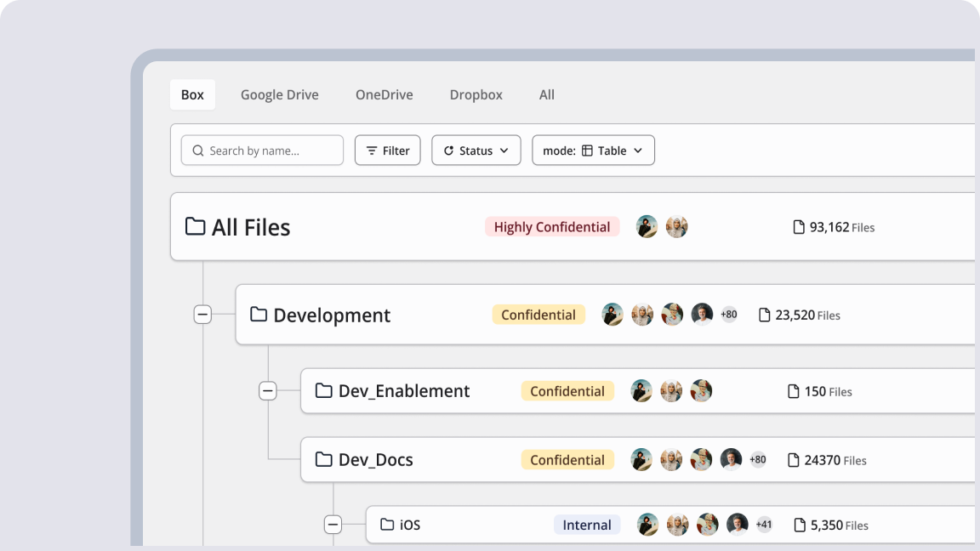Open the Filter button

click(388, 150)
